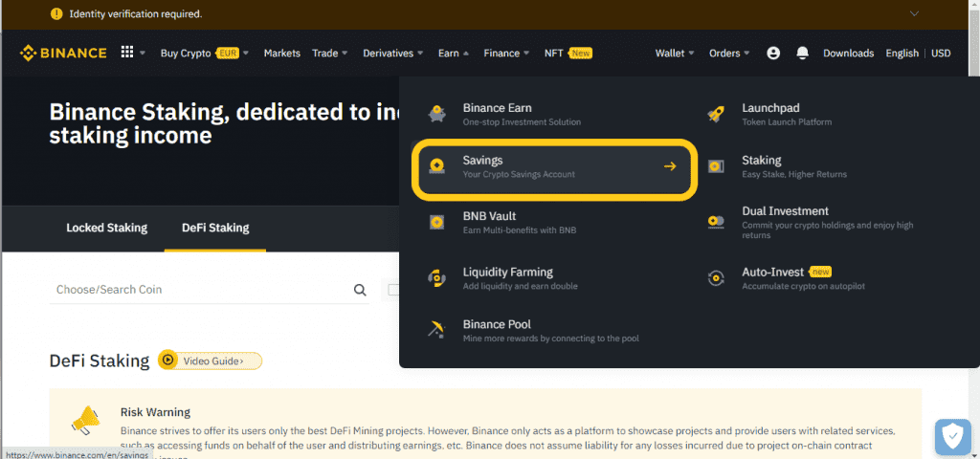Click the Launchpad rocket icon
This screenshot has width=980, height=459.
[716, 115]
